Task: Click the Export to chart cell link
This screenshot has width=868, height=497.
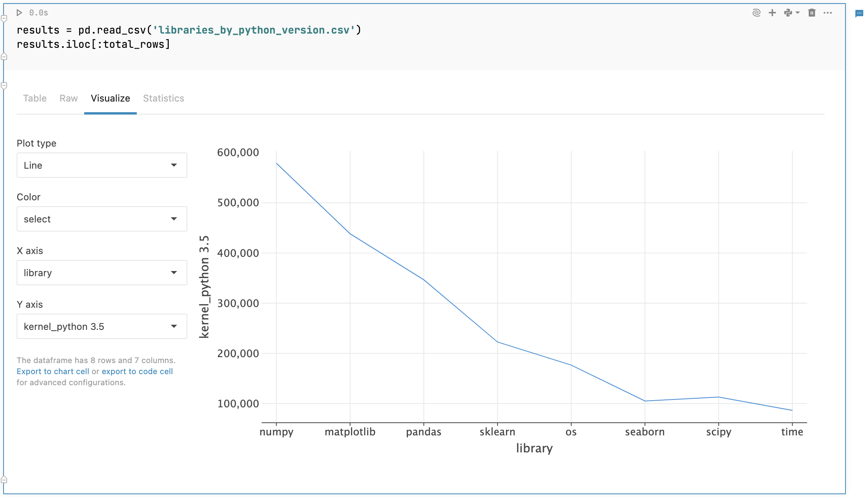Action: [53, 371]
